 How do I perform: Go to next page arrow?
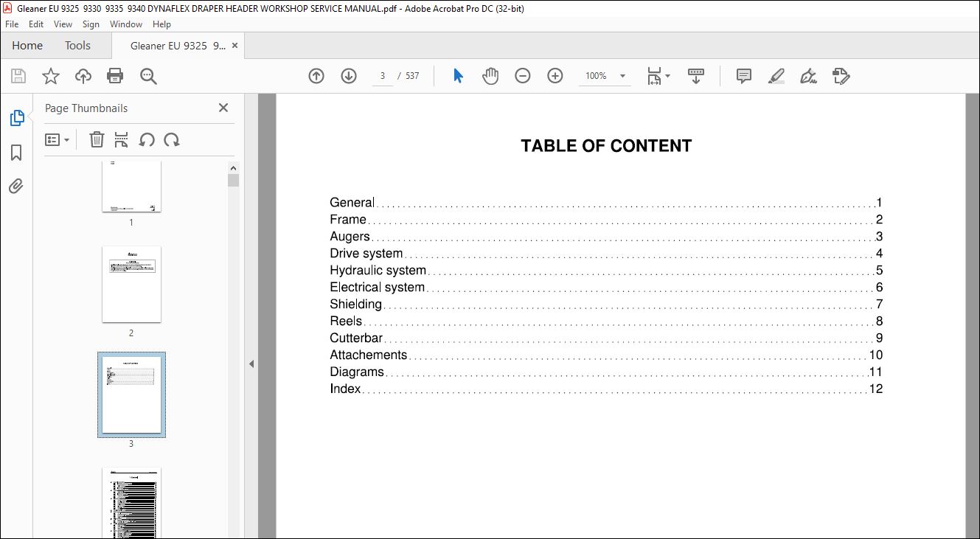tap(349, 76)
